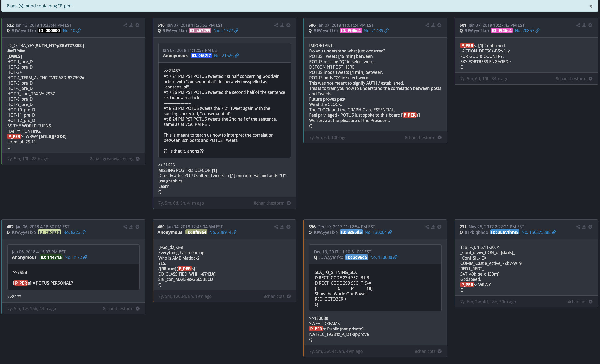The width and height of the screenshot is (600, 364).
Task: Click the '>>7988' reply reference
Action: [x=20, y=272]
